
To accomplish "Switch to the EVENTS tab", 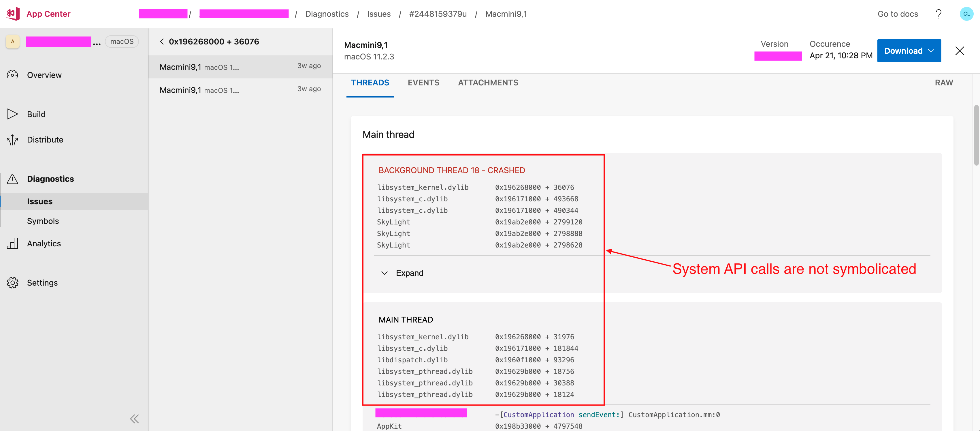I will pos(423,83).
